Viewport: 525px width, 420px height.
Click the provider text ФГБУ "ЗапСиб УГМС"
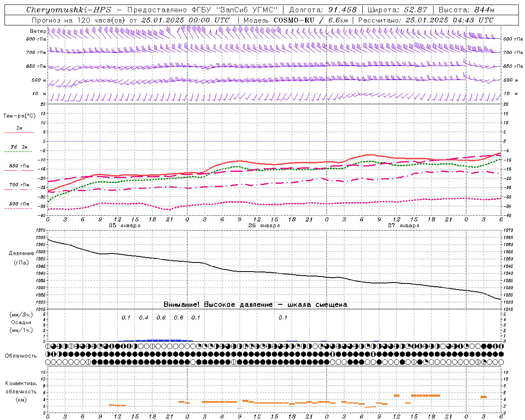(235, 10)
